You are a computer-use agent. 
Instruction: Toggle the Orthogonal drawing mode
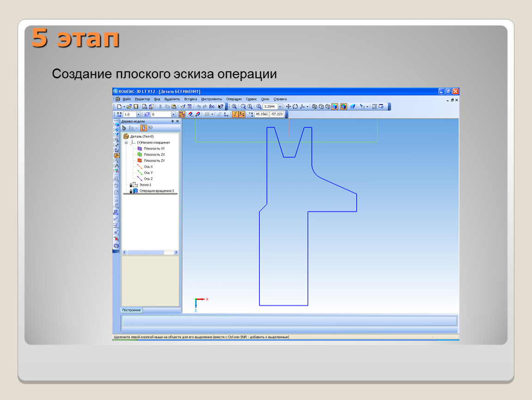(235, 114)
